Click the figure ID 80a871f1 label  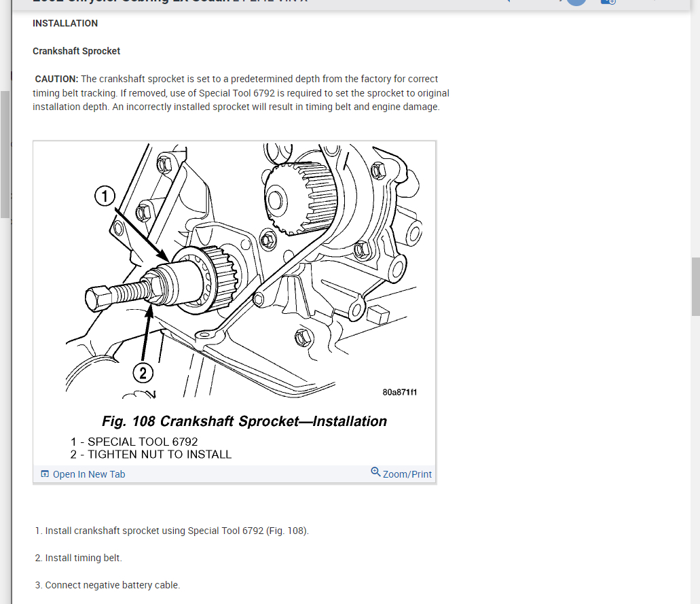pyautogui.click(x=399, y=392)
